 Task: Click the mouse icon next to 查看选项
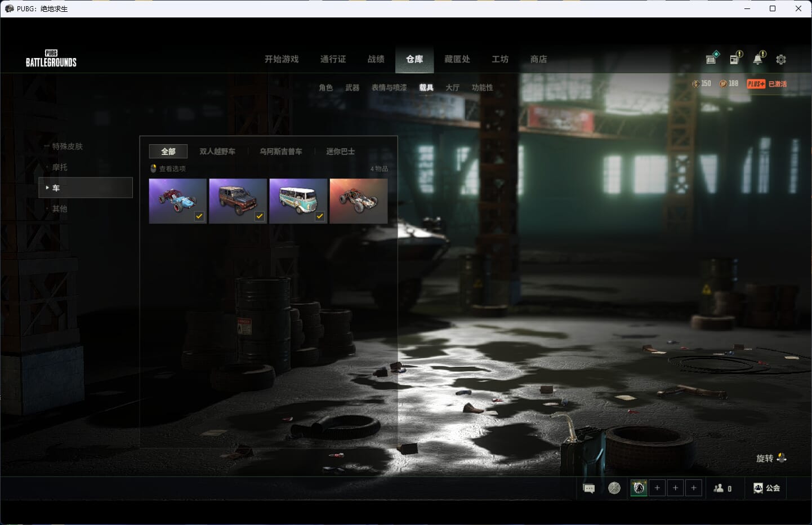click(x=153, y=168)
